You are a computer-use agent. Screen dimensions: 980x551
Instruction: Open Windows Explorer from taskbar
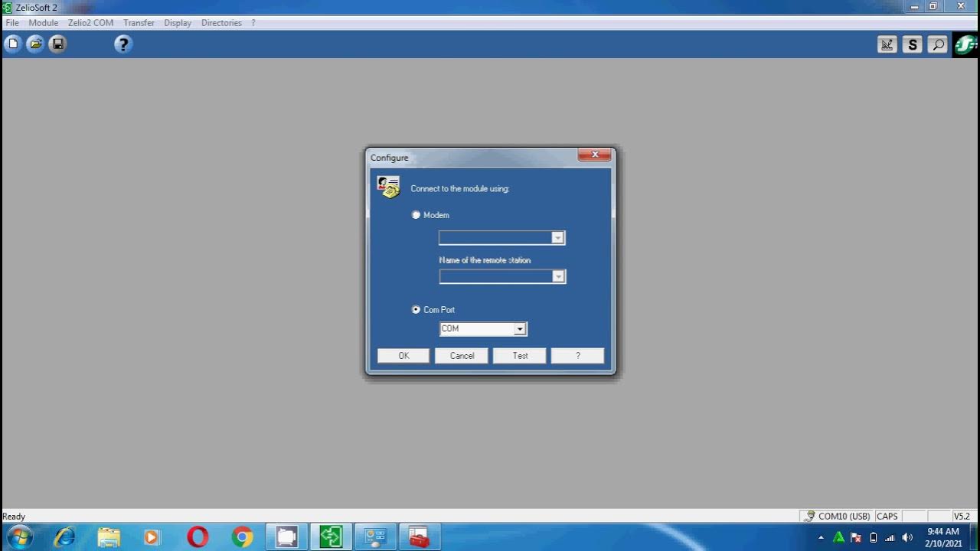click(x=109, y=537)
